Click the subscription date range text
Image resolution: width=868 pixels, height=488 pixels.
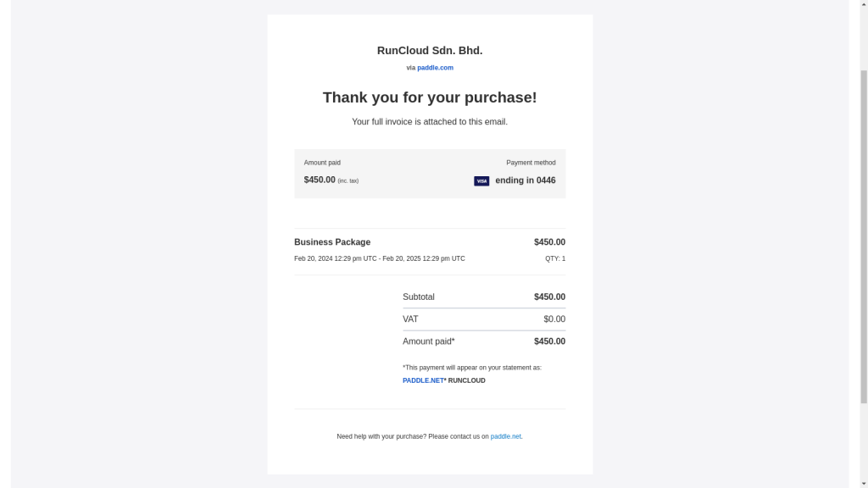tap(379, 258)
